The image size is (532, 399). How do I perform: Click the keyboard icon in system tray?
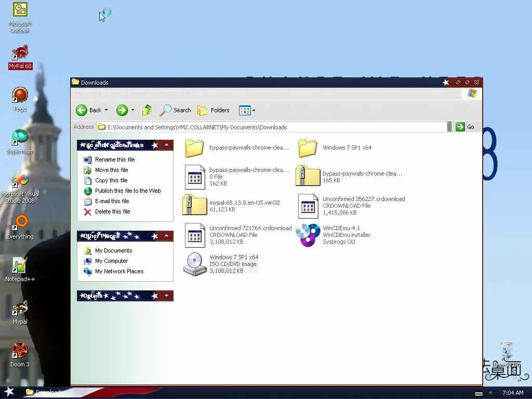[x=478, y=393]
